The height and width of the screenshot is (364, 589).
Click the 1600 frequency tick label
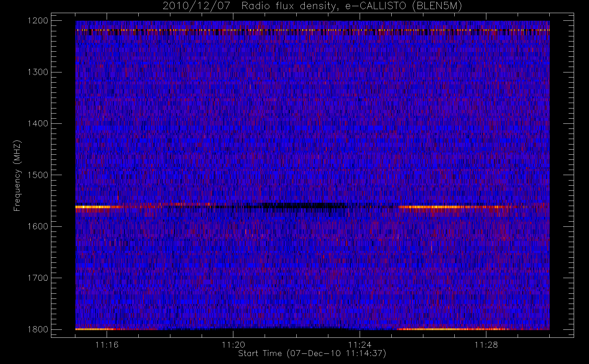pos(38,226)
